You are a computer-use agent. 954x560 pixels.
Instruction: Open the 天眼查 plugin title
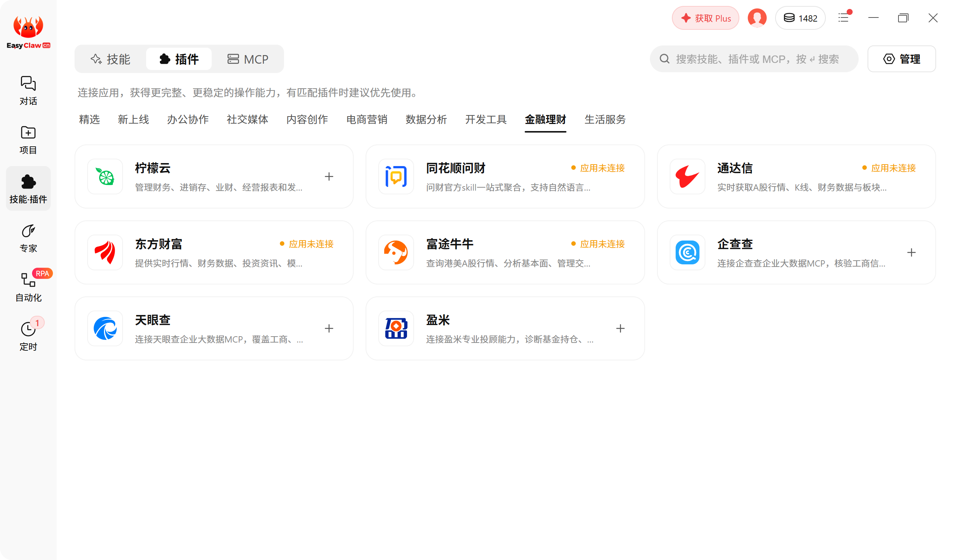pyautogui.click(x=153, y=320)
